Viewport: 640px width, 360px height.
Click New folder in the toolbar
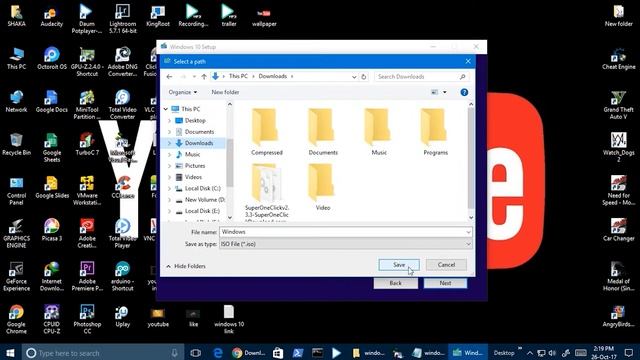(225, 92)
